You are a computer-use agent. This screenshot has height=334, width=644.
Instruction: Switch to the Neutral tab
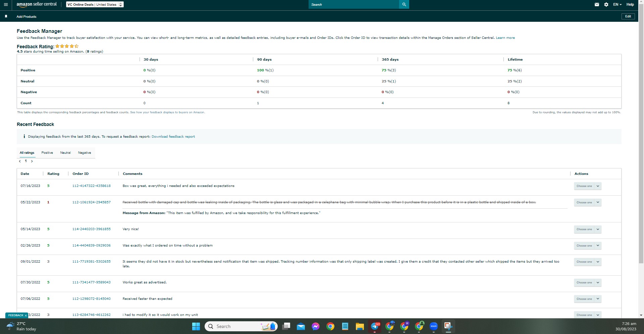(x=65, y=153)
